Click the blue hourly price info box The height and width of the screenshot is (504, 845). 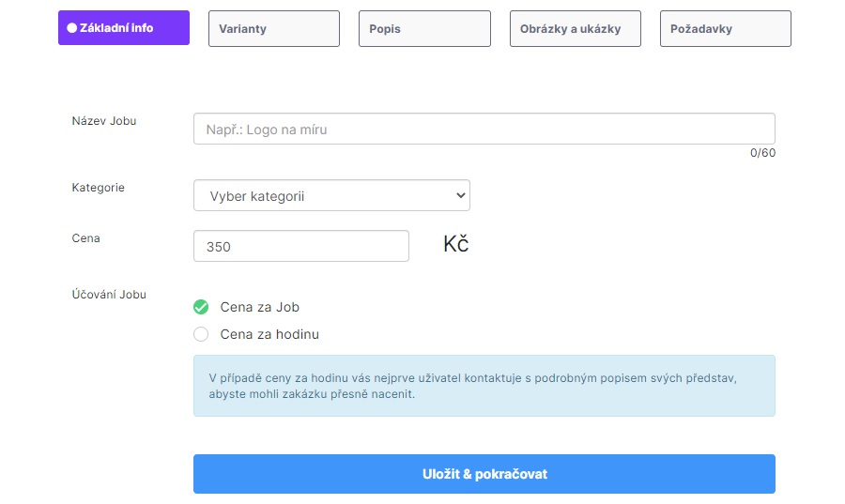pyautogui.click(x=484, y=386)
